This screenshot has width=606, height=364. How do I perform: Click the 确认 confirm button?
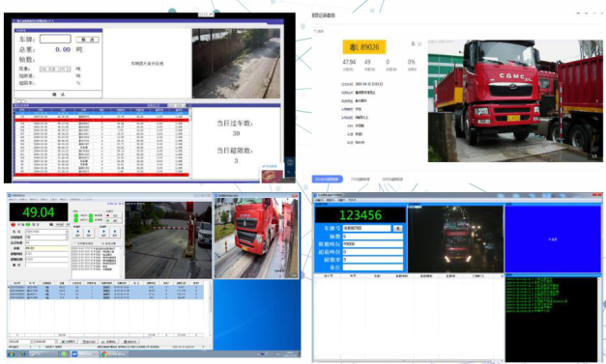click(x=58, y=95)
